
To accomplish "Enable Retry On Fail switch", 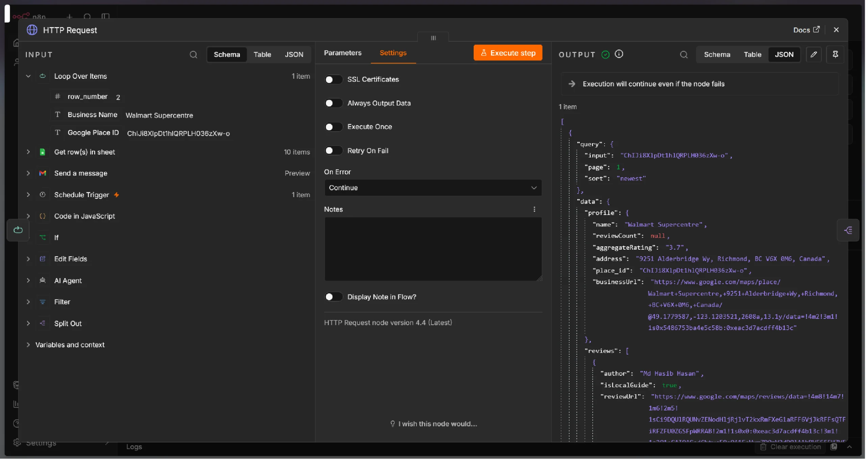I will click(x=333, y=151).
